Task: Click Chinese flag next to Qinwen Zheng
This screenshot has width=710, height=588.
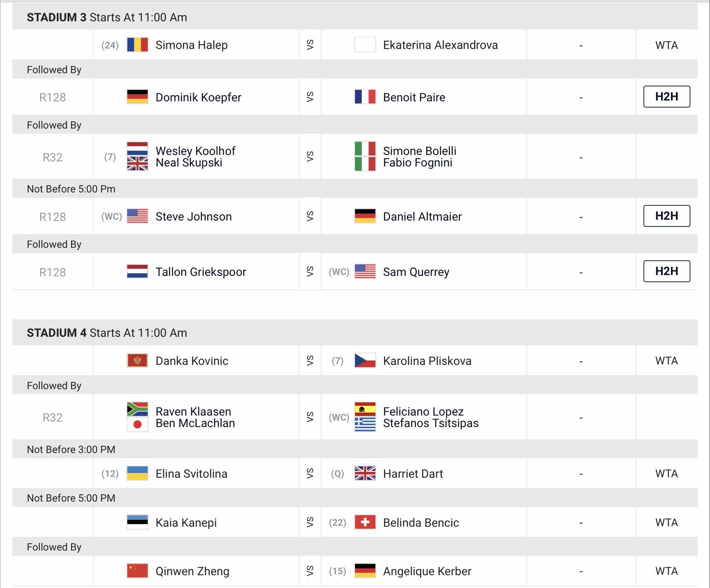Action: pyautogui.click(x=137, y=571)
